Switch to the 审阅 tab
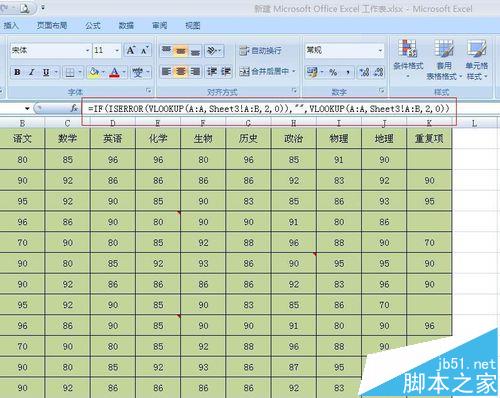The image size is (500, 398). tap(159, 26)
